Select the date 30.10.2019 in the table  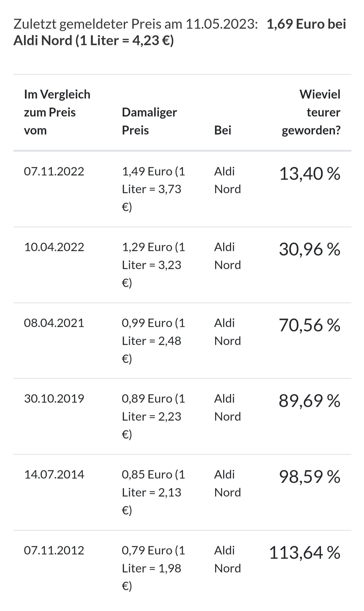pos(54,399)
